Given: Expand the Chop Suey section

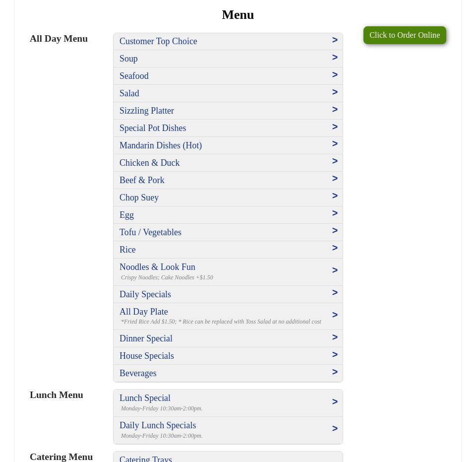Looking at the screenshot, I should pos(139,198).
